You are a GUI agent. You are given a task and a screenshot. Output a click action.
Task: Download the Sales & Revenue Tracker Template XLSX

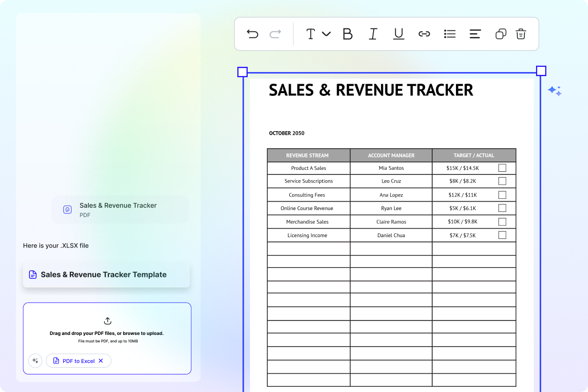point(106,275)
